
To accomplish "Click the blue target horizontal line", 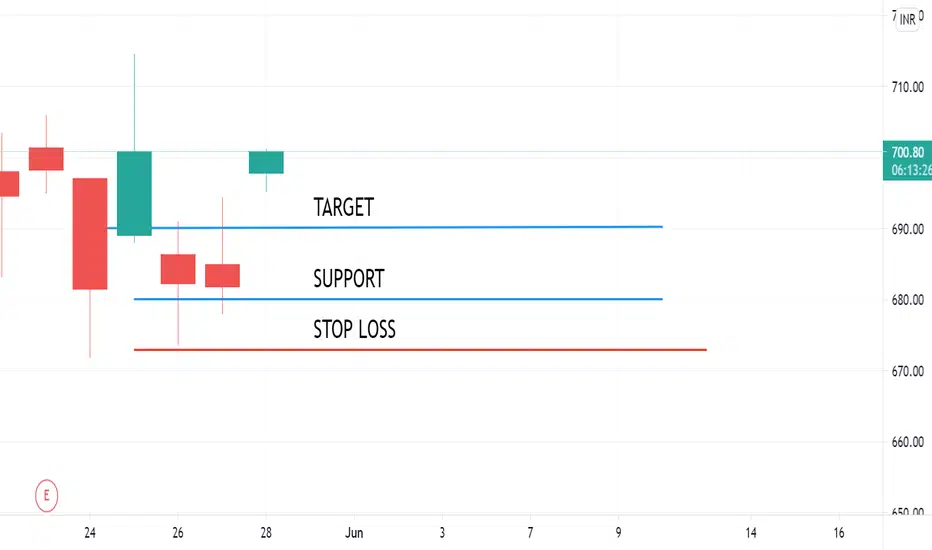I will click(x=385, y=227).
